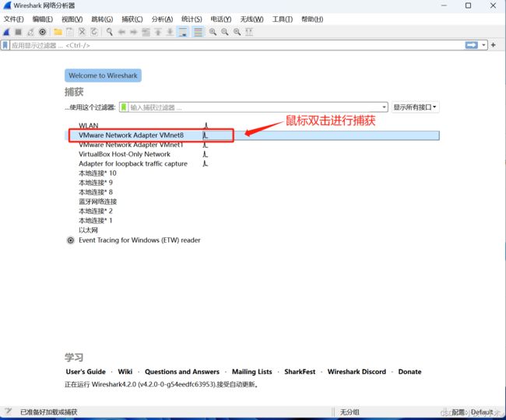
Task: Select the 以太网 interface
Action: click(251, 230)
